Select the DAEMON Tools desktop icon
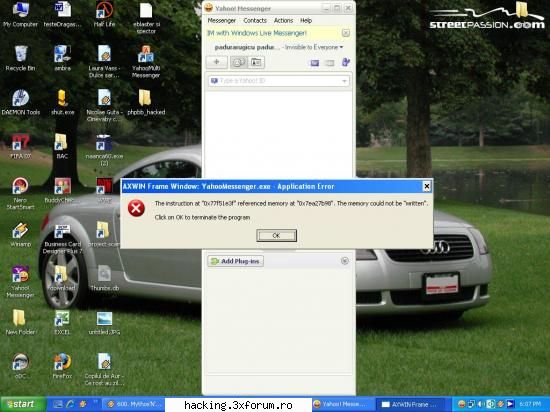The height and width of the screenshot is (412, 550). coord(21,102)
